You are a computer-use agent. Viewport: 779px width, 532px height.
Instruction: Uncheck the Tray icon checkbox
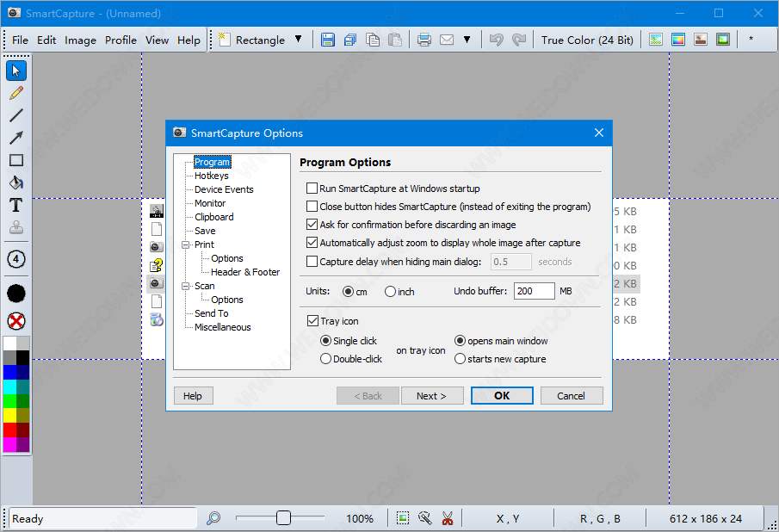point(312,321)
